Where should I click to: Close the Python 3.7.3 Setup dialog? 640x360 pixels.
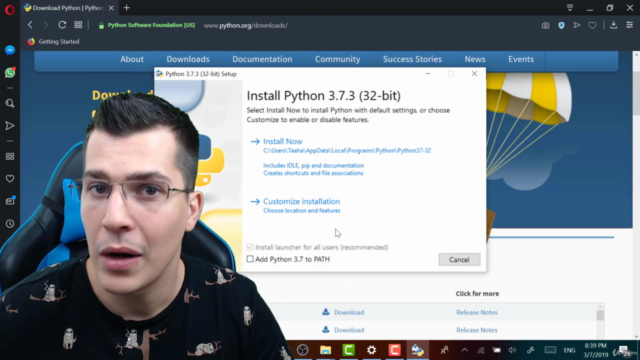(474, 74)
